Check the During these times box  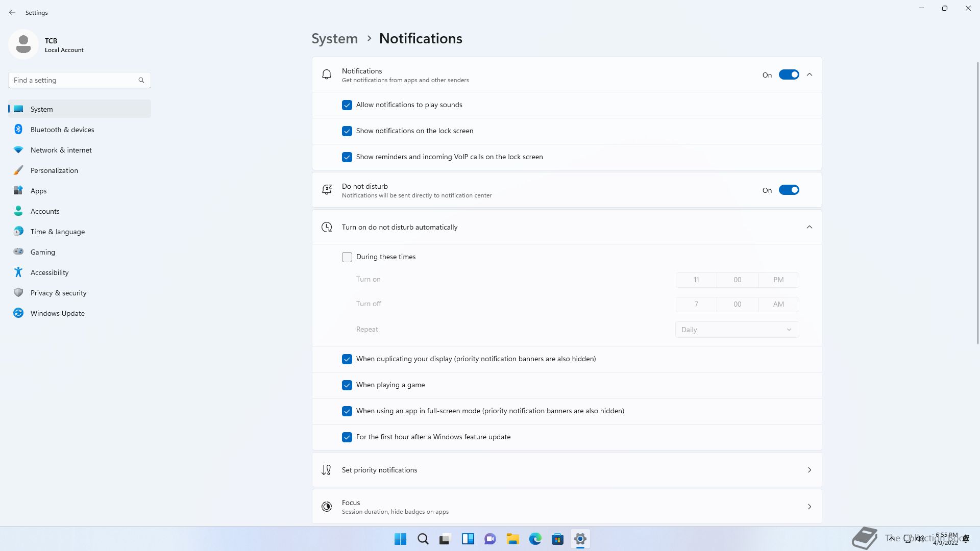click(347, 257)
